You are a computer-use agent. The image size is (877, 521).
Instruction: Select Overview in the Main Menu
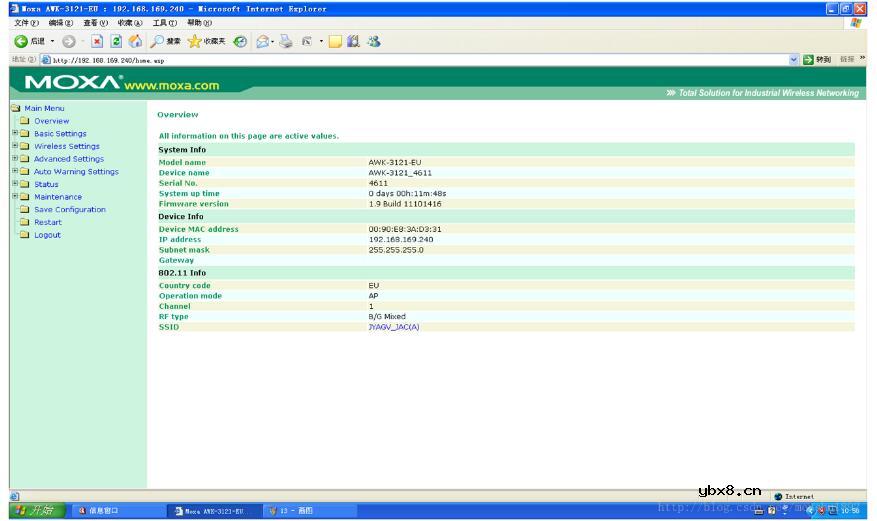[x=51, y=121]
